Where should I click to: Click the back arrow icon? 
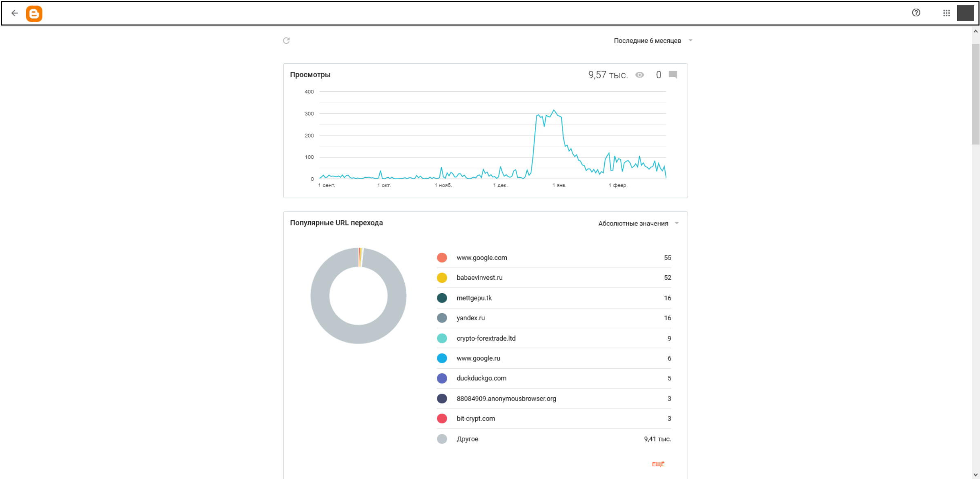[x=15, y=13]
